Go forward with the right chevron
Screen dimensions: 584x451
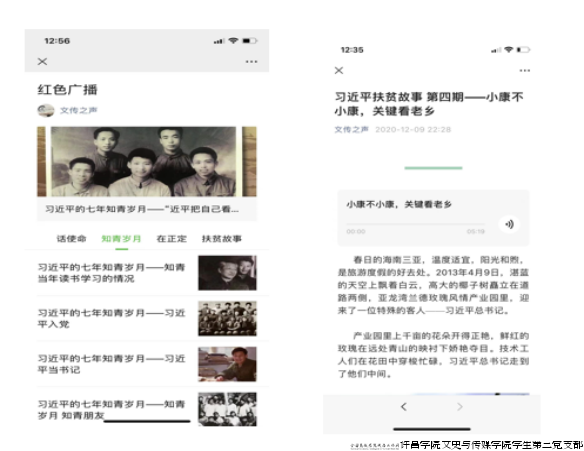click(460, 407)
